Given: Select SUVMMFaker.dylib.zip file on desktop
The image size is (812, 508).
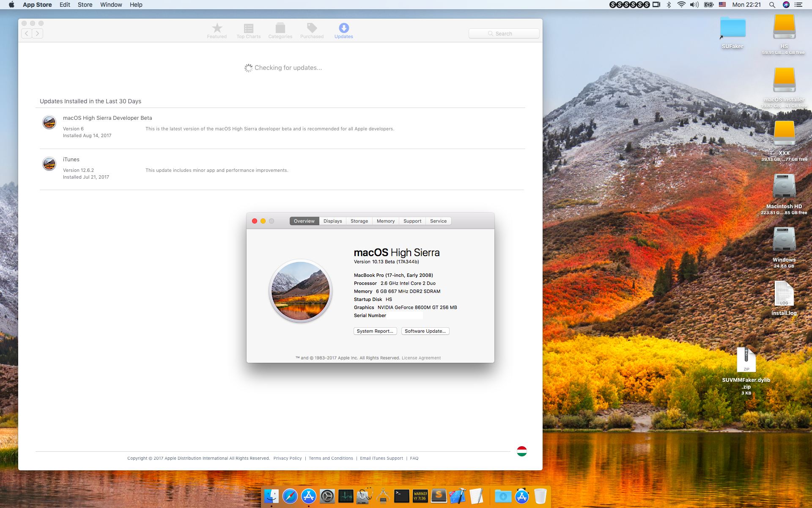Looking at the screenshot, I should (x=746, y=360).
